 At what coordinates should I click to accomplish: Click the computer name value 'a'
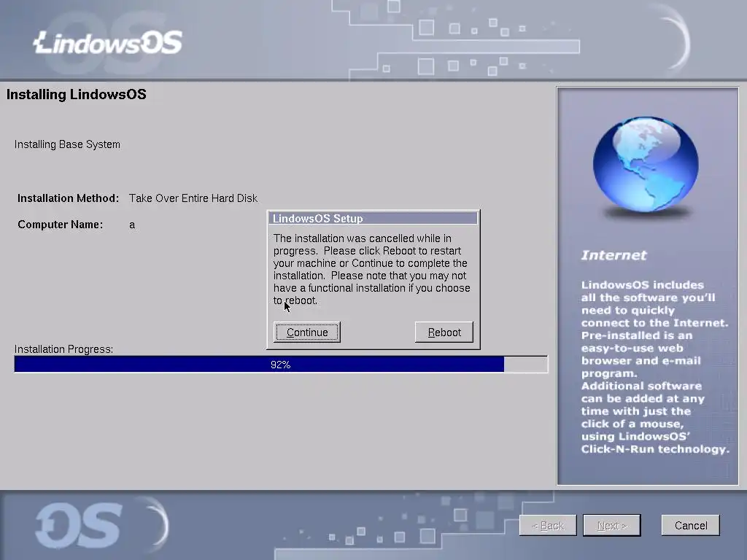[132, 225]
